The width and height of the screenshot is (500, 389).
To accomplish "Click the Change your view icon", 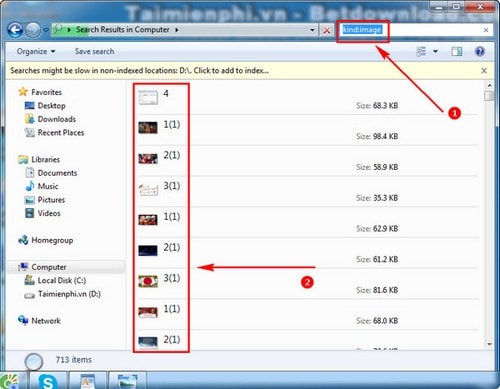I will click(421, 51).
